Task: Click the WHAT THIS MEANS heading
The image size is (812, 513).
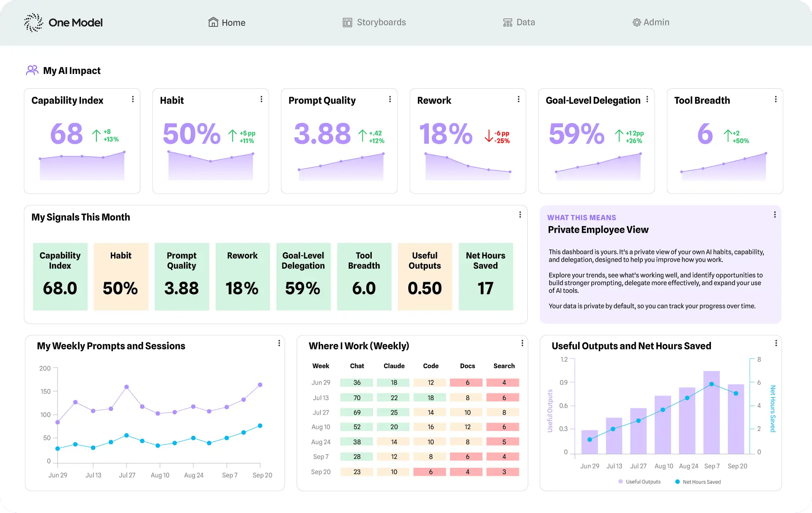Action: 582,218
